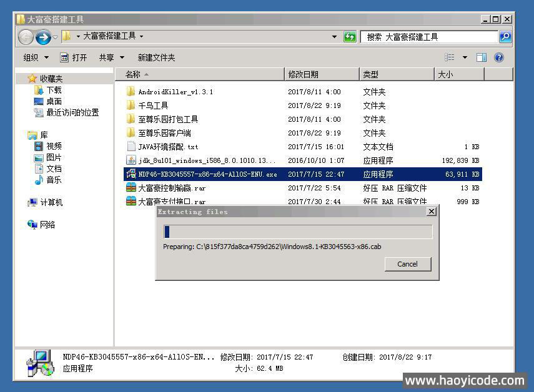This screenshot has width=534, height=392.
Task: Open the 组织 menu dropdown
Action: pyautogui.click(x=36, y=57)
